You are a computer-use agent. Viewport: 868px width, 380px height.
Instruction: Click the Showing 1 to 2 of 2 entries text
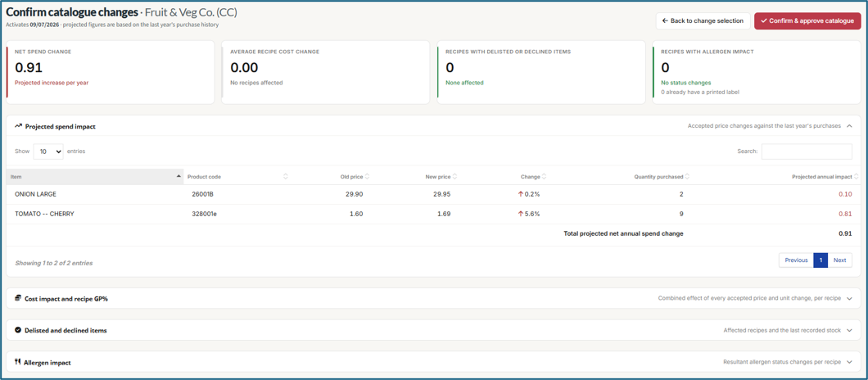click(x=54, y=263)
